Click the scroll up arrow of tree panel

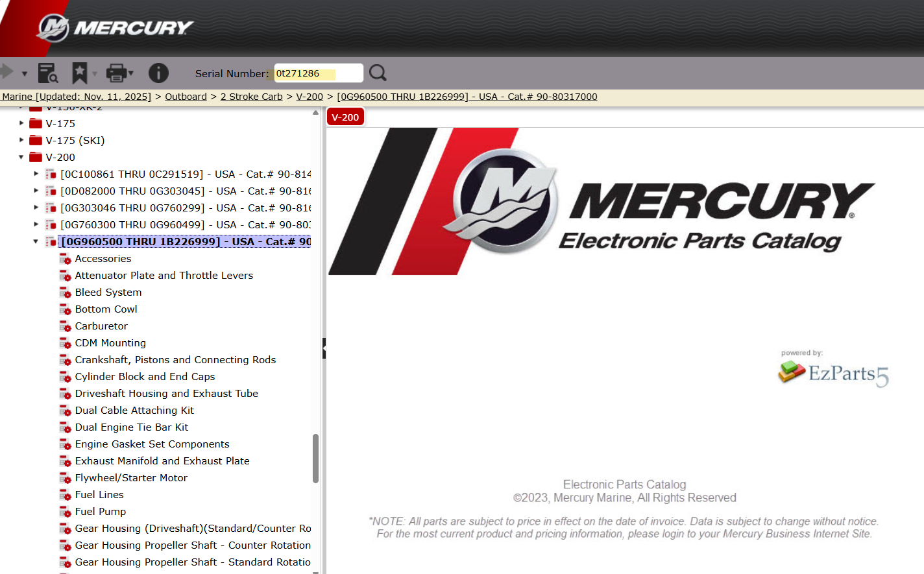pos(316,112)
